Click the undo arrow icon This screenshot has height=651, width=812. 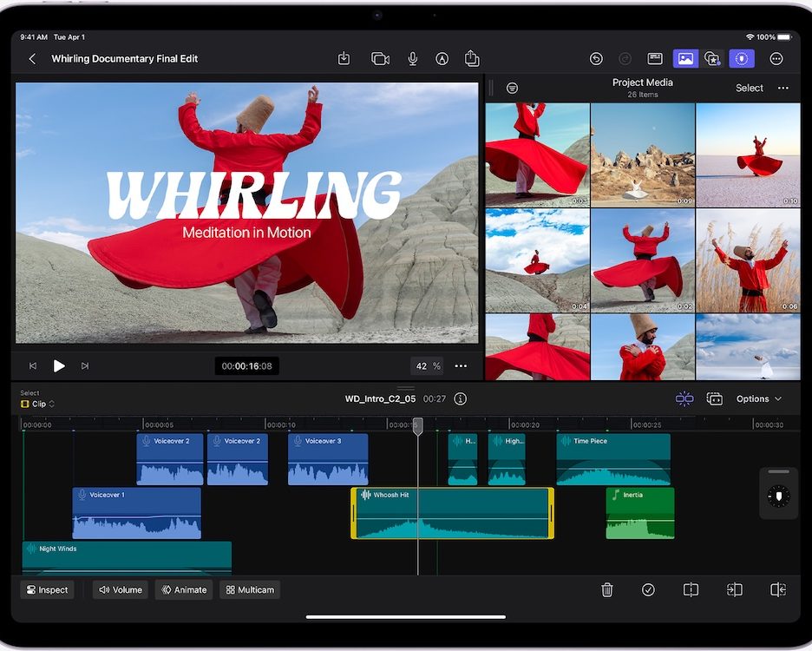click(x=596, y=59)
